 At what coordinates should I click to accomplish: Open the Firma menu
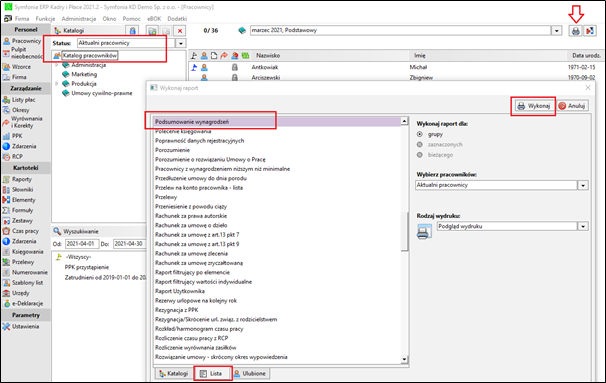click(22, 19)
